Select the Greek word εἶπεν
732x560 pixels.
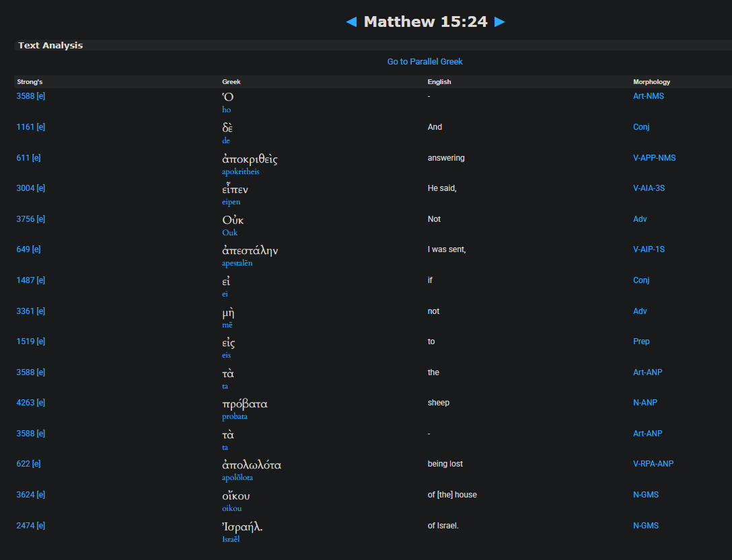click(x=235, y=190)
